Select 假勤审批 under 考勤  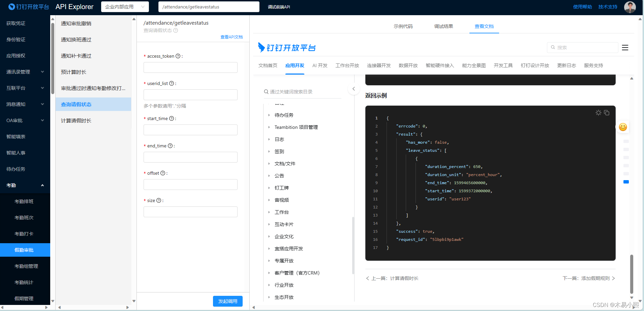pyautogui.click(x=25, y=250)
